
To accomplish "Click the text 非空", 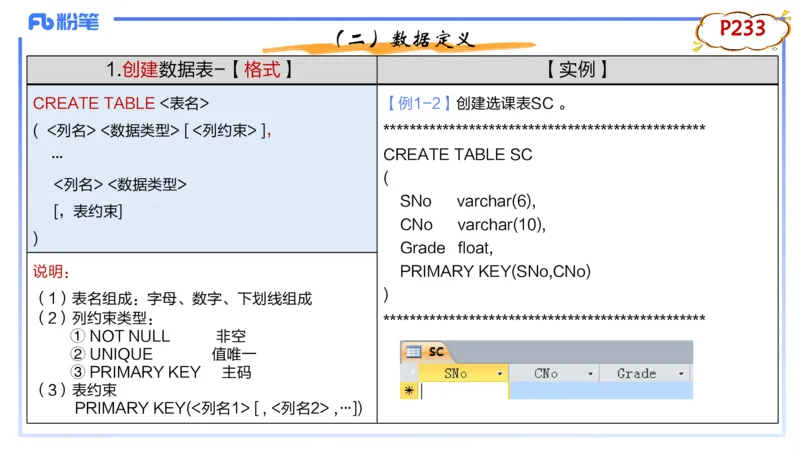I will pos(231,336).
